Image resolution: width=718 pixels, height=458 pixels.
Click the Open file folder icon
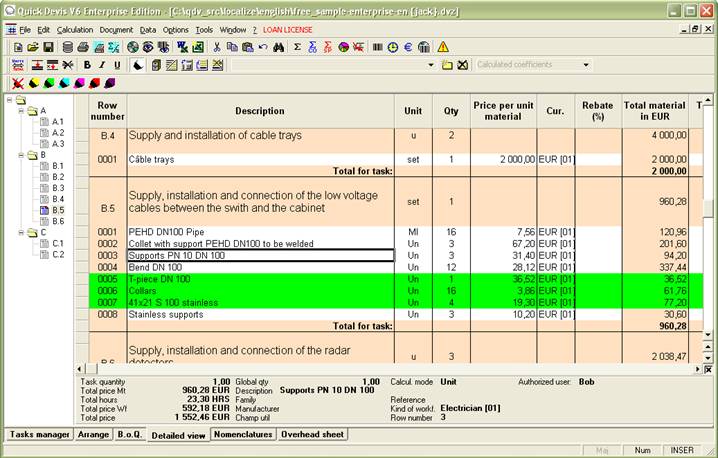click(x=33, y=47)
